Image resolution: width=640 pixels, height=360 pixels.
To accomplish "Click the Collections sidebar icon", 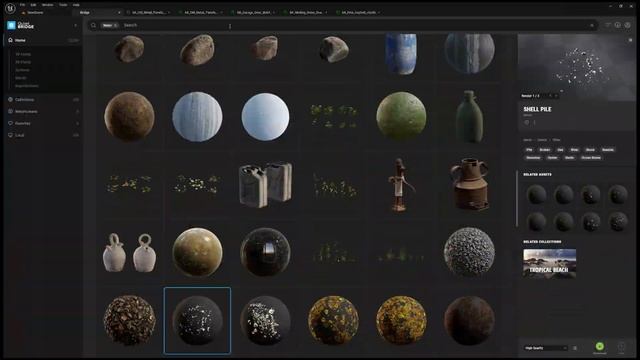I will click(10, 99).
